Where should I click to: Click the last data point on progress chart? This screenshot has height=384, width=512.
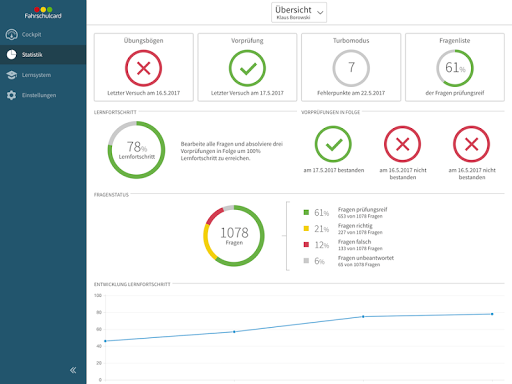coord(492,314)
